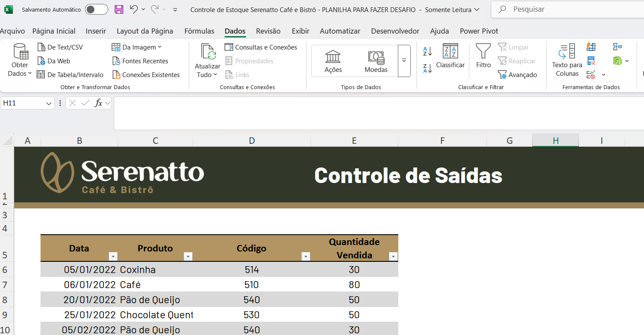This screenshot has width=644, height=335.
Task: Open Classificar sort dialog
Action: tap(450, 56)
